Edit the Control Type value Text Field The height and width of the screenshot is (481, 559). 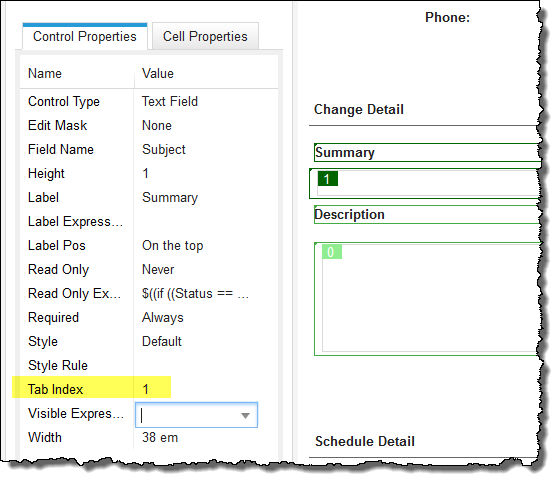pos(170,102)
